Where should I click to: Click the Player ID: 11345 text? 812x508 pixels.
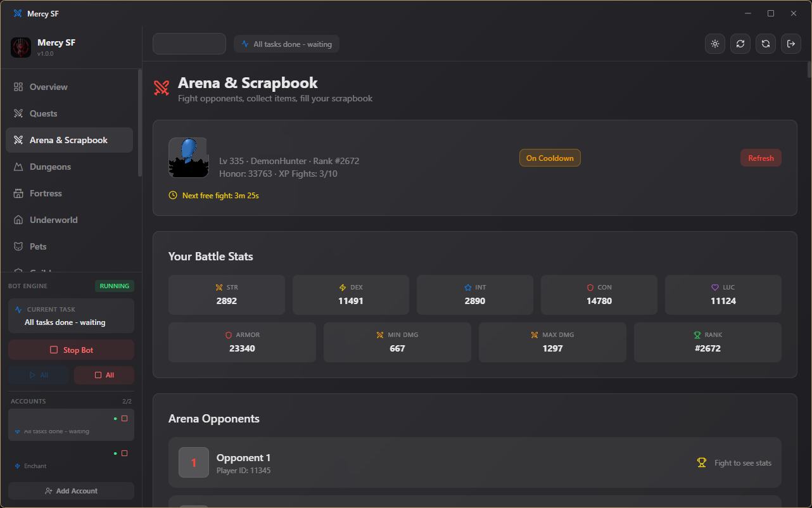(x=244, y=471)
